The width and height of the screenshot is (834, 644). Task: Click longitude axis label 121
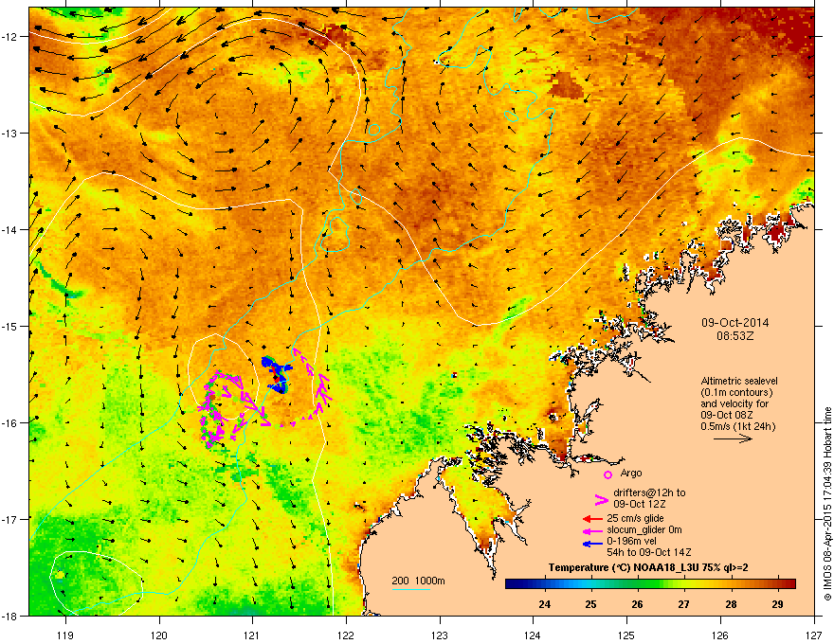252,635
